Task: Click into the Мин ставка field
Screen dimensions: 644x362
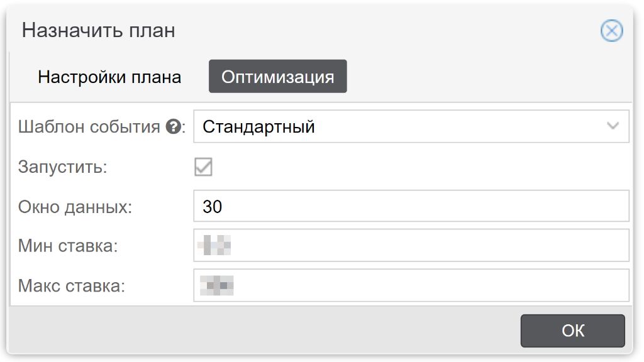Action: pos(411,246)
